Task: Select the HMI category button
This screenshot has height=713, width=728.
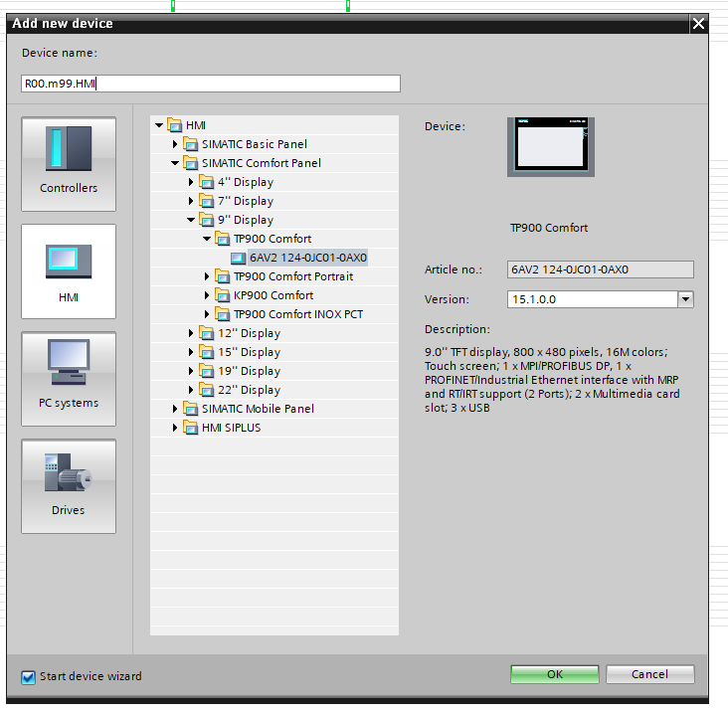Action: (x=69, y=271)
